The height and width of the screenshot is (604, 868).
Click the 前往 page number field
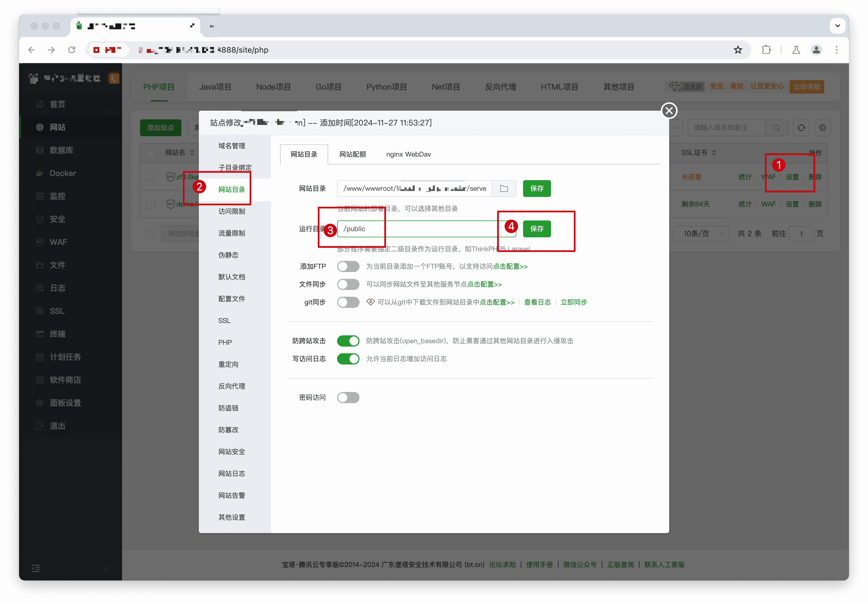801,234
